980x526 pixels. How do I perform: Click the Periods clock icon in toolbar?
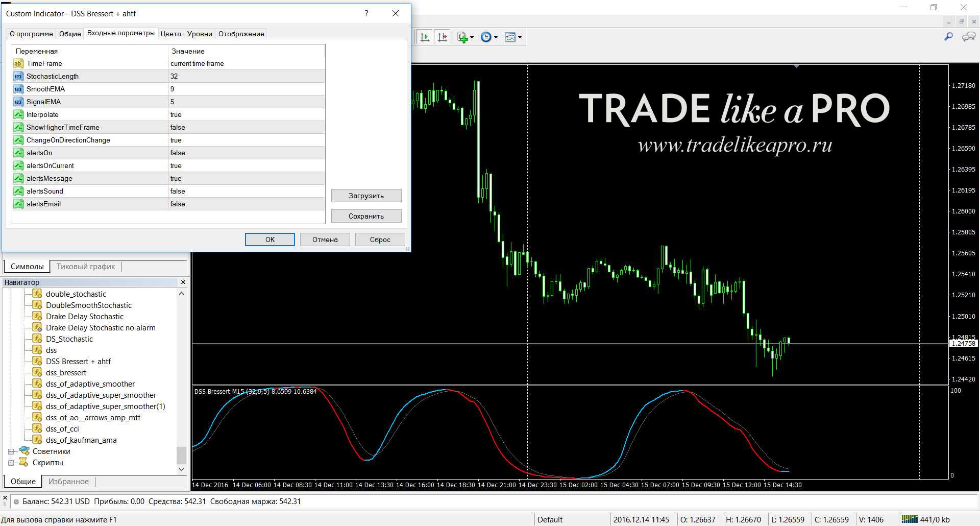486,37
